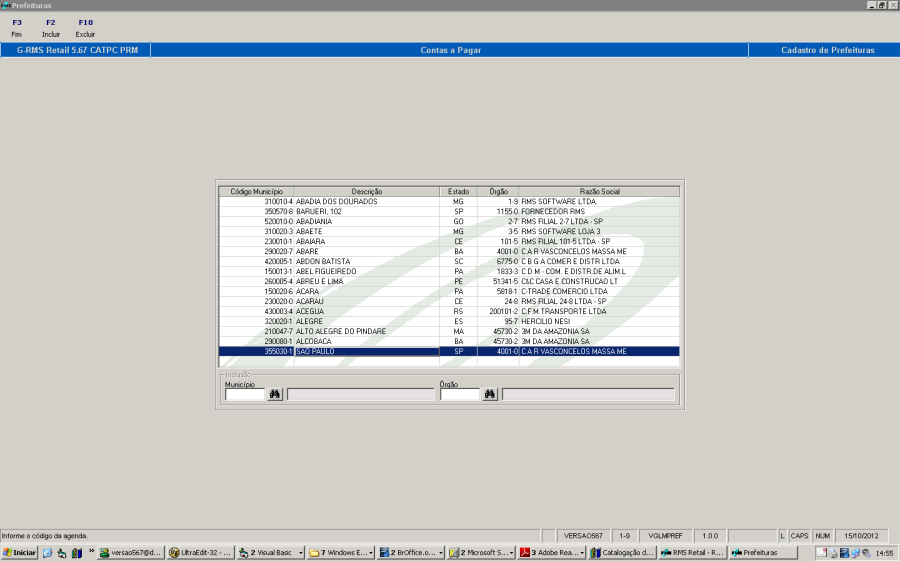Screen dimensions: 900x562
Task: Expand quick launch overflow chevron
Action: [x=91, y=551]
